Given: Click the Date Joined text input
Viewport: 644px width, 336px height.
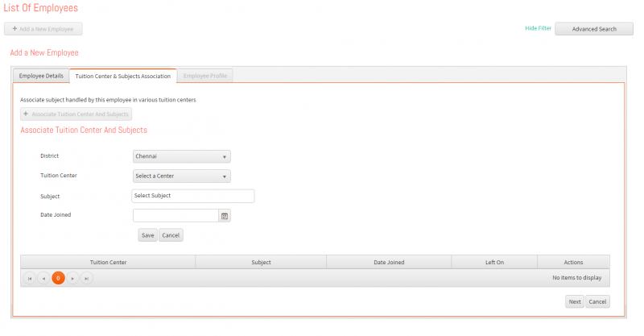Looking at the screenshot, I should (x=175, y=216).
